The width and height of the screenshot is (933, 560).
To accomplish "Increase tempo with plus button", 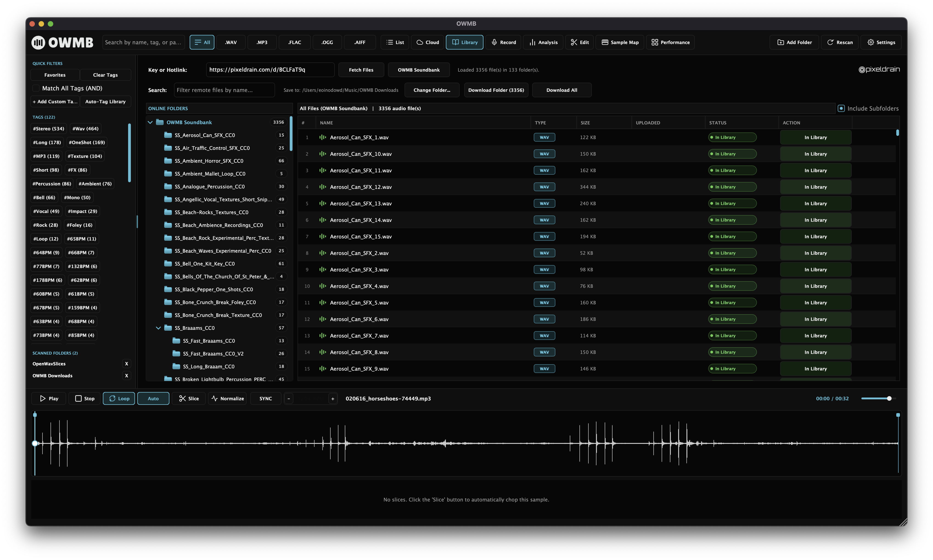I will click(x=332, y=398).
